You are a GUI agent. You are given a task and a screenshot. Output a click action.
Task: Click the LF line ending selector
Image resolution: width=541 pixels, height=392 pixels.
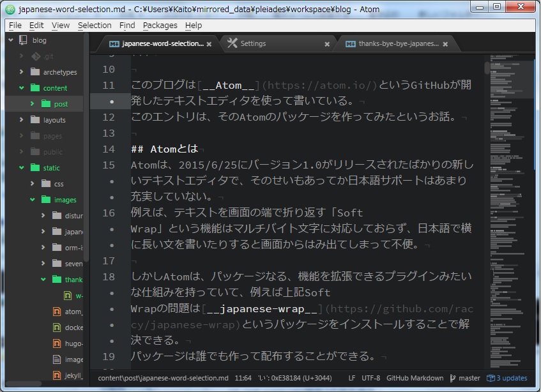[351, 378]
